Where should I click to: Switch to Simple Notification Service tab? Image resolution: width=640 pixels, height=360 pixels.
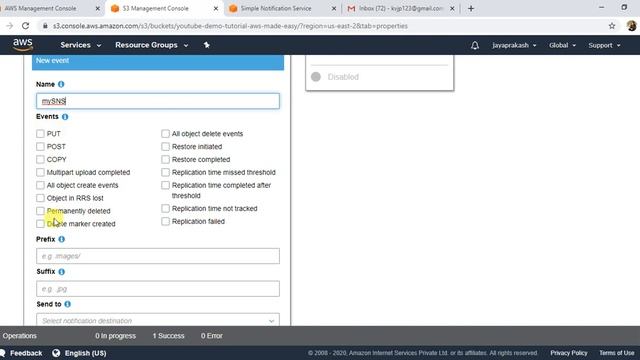(276, 8)
